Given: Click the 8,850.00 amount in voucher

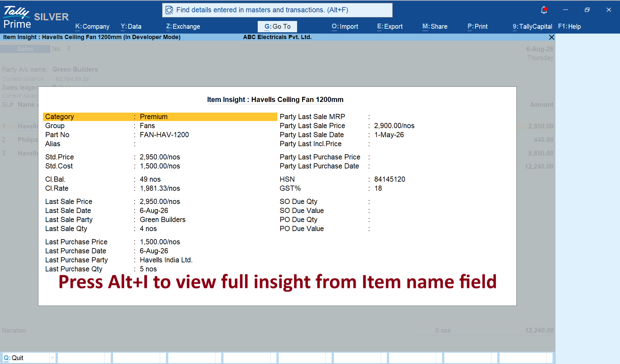Looking at the screenshot, I should click(x=541, y=153).
